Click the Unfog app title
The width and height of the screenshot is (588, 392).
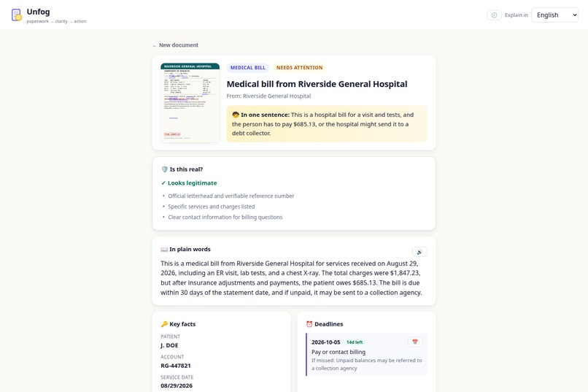coord(38,12)
